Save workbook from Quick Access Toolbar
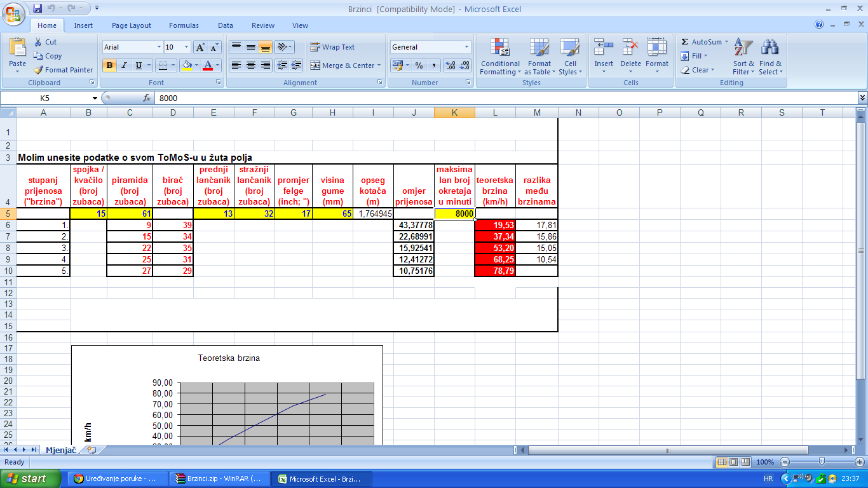This screenshot has height=488, width=868. [37, 8]
